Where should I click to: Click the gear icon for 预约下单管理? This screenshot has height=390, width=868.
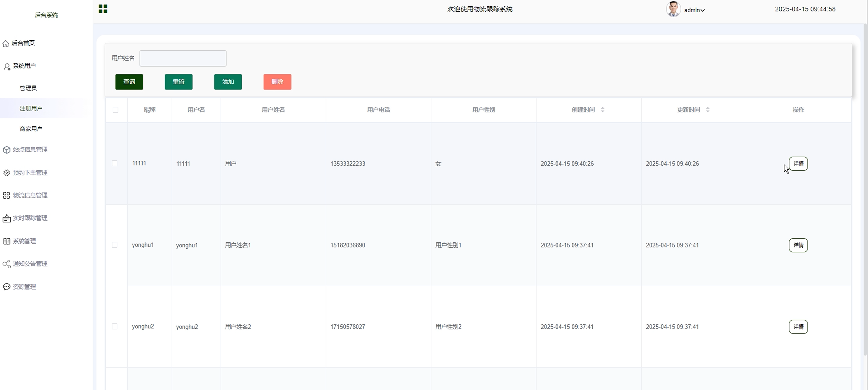(x=6, y=173)
